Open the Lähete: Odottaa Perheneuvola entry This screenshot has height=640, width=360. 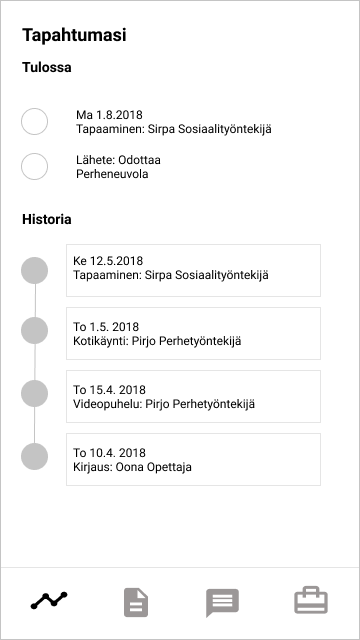pyautogui.click(x=118, y=167)
